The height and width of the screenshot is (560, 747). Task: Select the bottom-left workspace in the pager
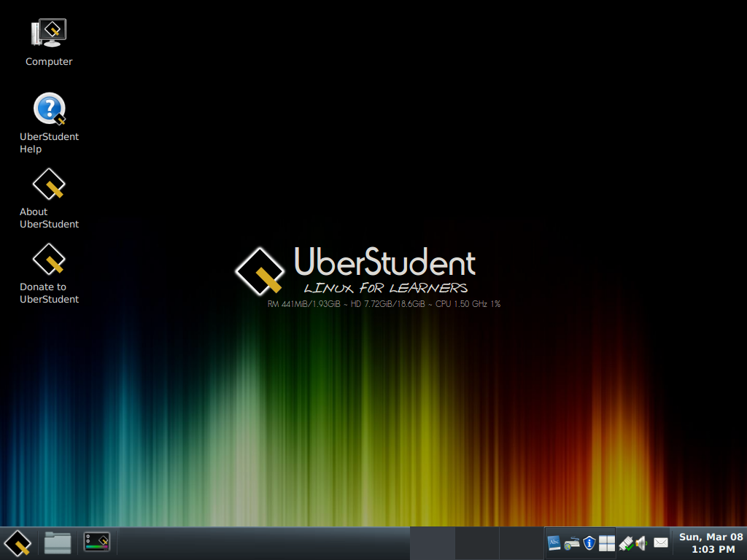coord(603,547)
